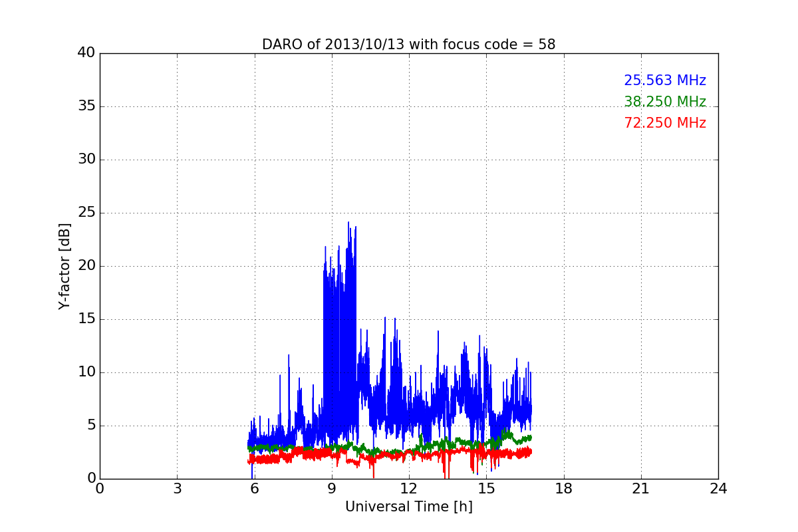This screenshot has height=532, width=798.
Task: Click the '12' tick label on time axis
Action: click(409, 489)
